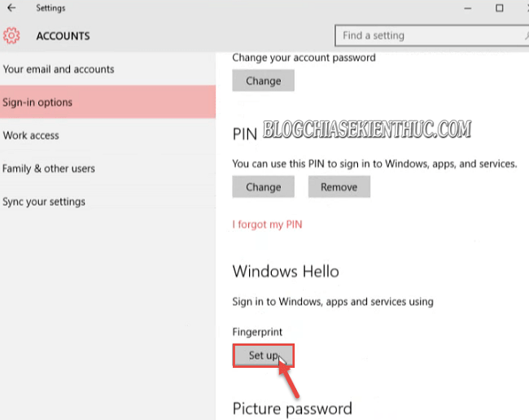Image resolution: width=529 pixels, height=420 pixels.
Task: Click the Accounts gear icon
Action: tap(11, 36)
